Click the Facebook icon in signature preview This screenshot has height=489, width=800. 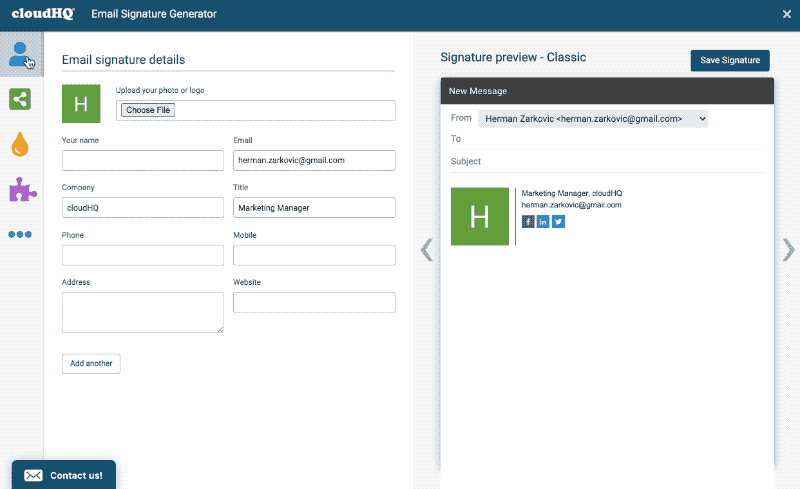(529, 221)
